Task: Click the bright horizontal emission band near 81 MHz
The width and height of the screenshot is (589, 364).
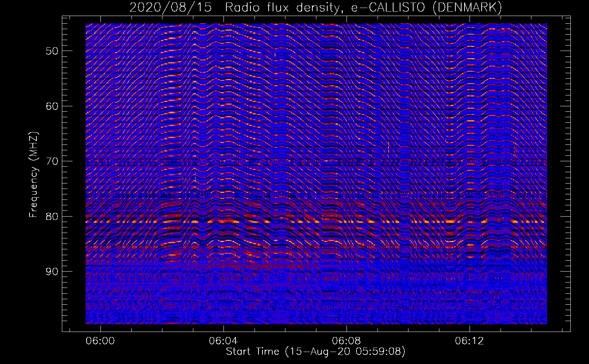Action: [x=316, y=221]
